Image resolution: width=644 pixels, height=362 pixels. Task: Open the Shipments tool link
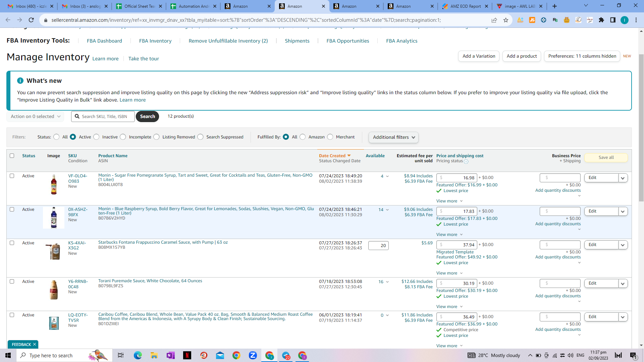[297, 41]
